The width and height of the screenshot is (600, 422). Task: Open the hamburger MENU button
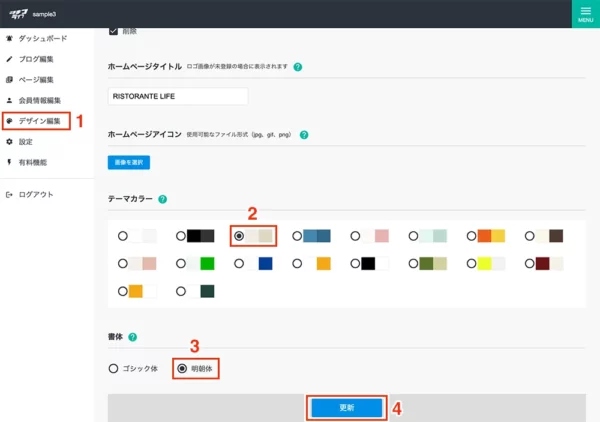coord(585,13)
